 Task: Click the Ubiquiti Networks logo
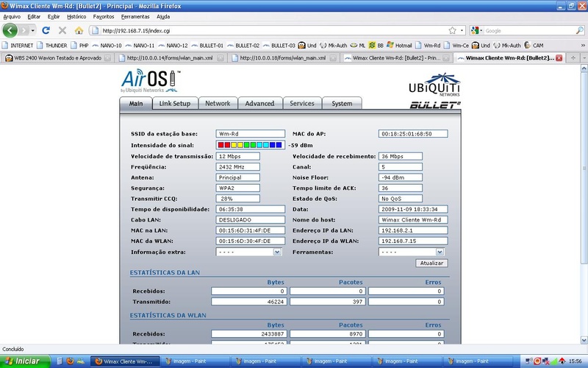click(x=434, y=85)
